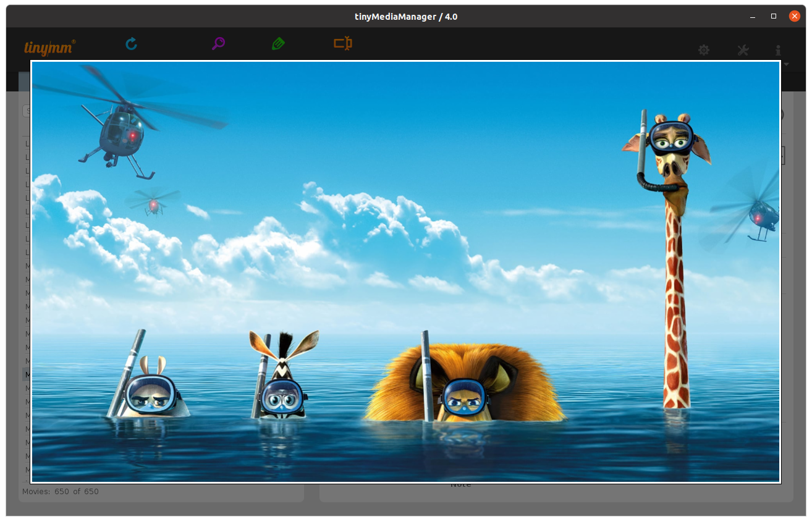Click the green Edit pencil icon

(278, 44)
